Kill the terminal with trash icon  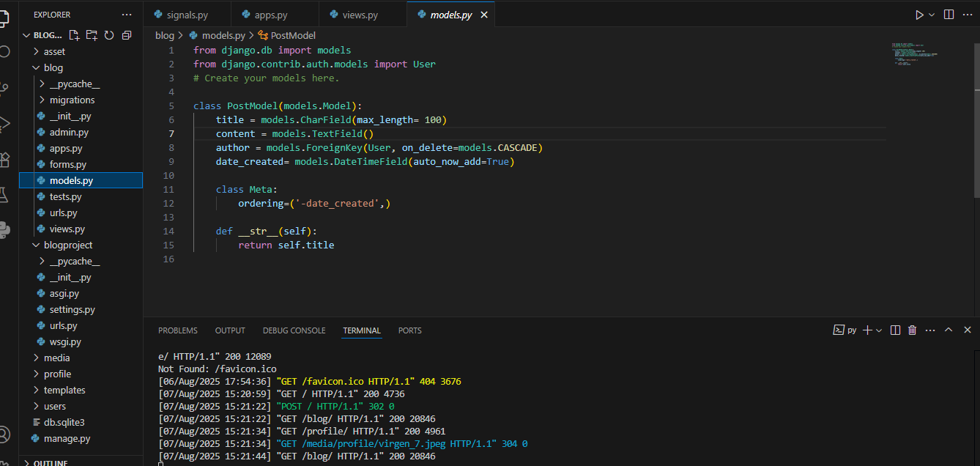click(912, 330)
